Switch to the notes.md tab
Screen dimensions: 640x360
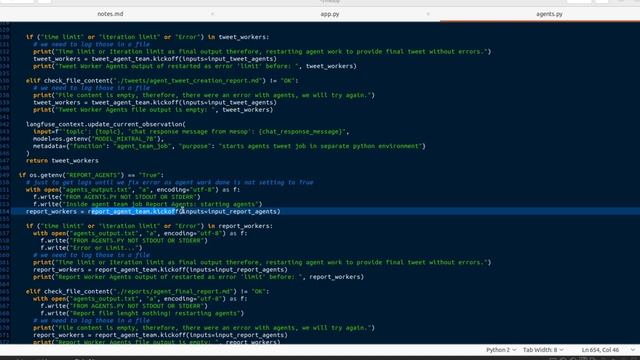(110, 14)
